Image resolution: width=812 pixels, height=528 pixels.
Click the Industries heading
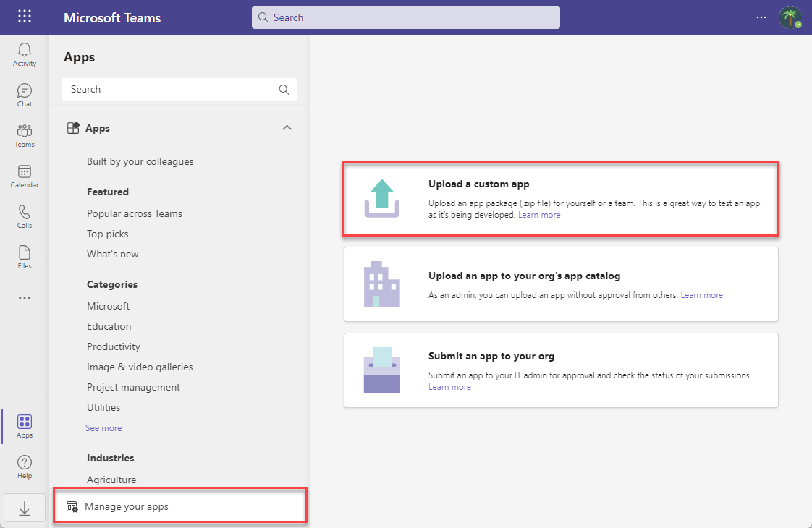pyautogui.click(x=110, y=458)
